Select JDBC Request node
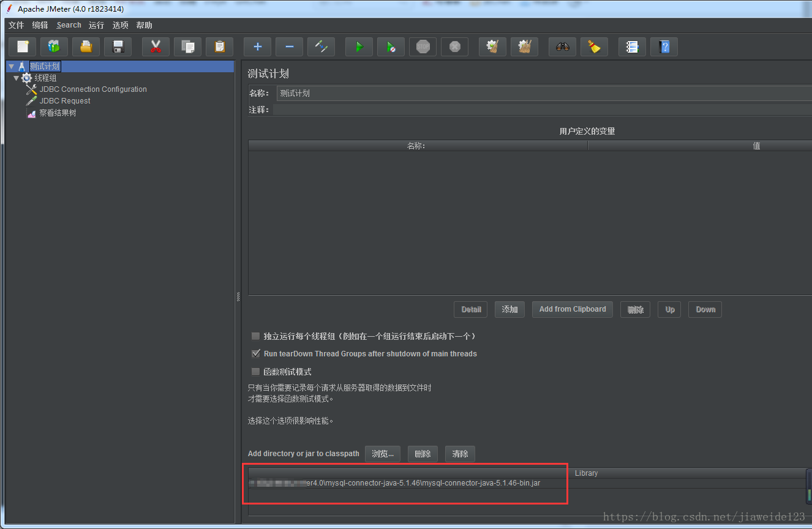Viewport: 812px width, 529px height. (x=65, y=101)
